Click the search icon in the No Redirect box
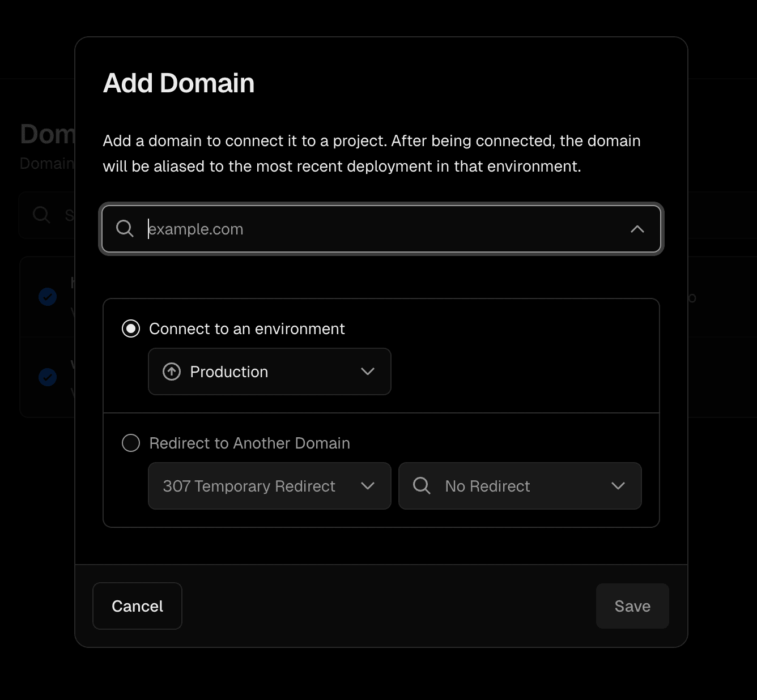Image resolution: width=757 pixels, height=700 pixels. pos(422,486)
